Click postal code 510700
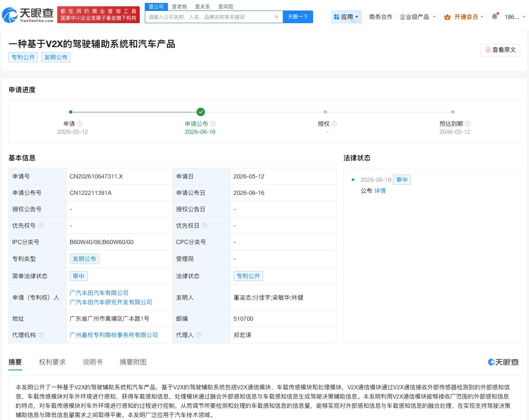This screenshot has height=420, width=529. point(243,319)
